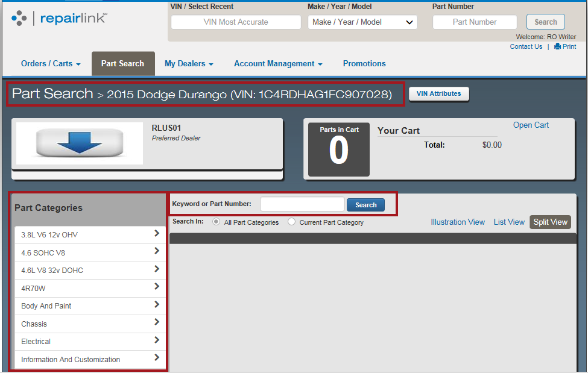The image size is (588, 373).
Task: Click the RLUS01 preferred dealer logo
Action: tap(79, 145)
